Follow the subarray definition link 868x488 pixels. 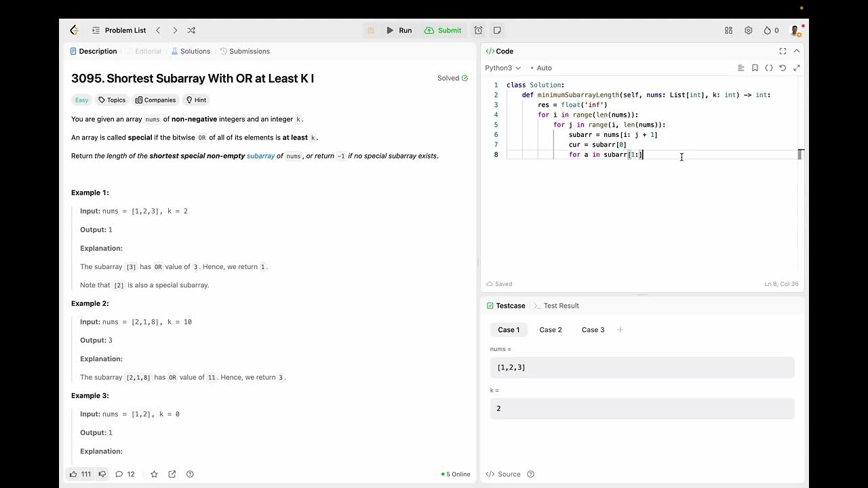(260, 156)
